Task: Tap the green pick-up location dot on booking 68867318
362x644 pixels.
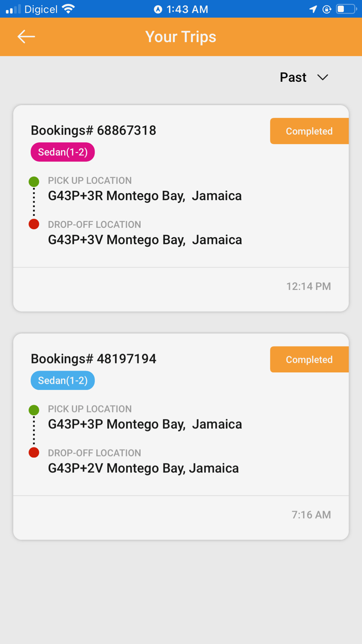Action: tap(34, 182)
